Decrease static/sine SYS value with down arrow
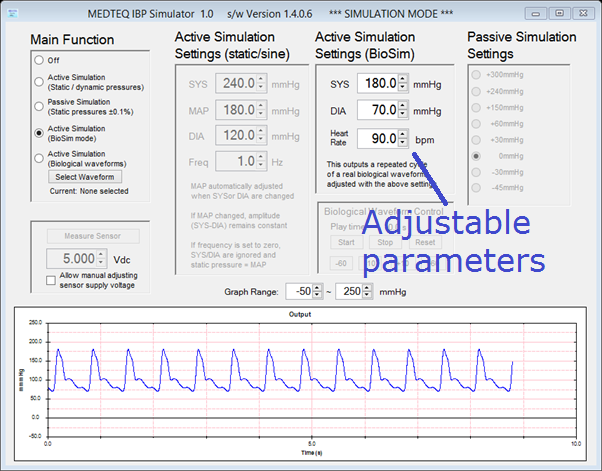The image size is (602, 471). pyautogui.click(x=261, y=88)
